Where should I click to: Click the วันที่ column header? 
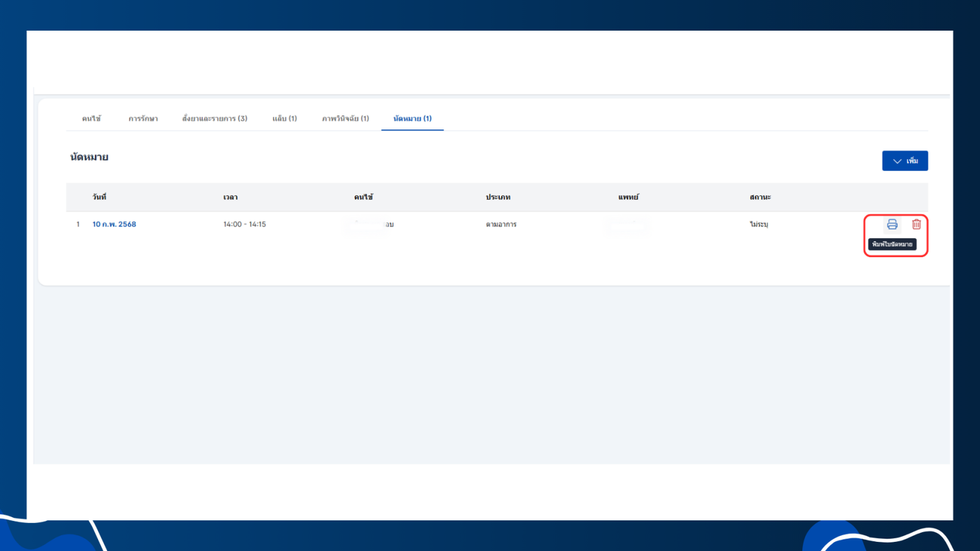click(x=99, y=197)
